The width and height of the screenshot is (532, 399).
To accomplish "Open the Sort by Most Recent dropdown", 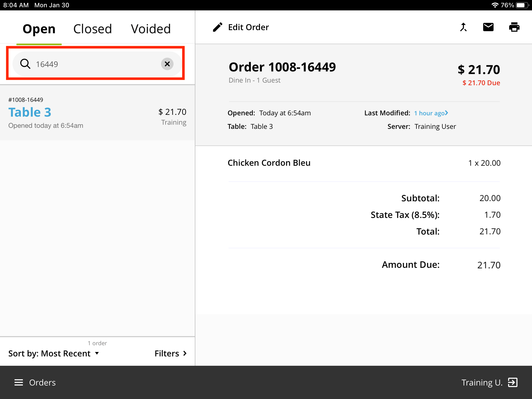I will [54, 353].
